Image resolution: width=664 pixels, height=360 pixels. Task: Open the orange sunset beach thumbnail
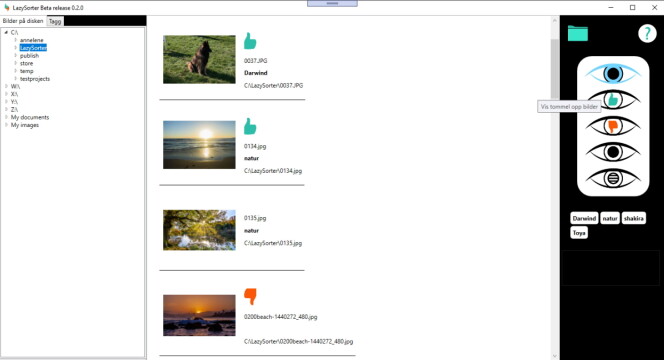coord(199,316)
